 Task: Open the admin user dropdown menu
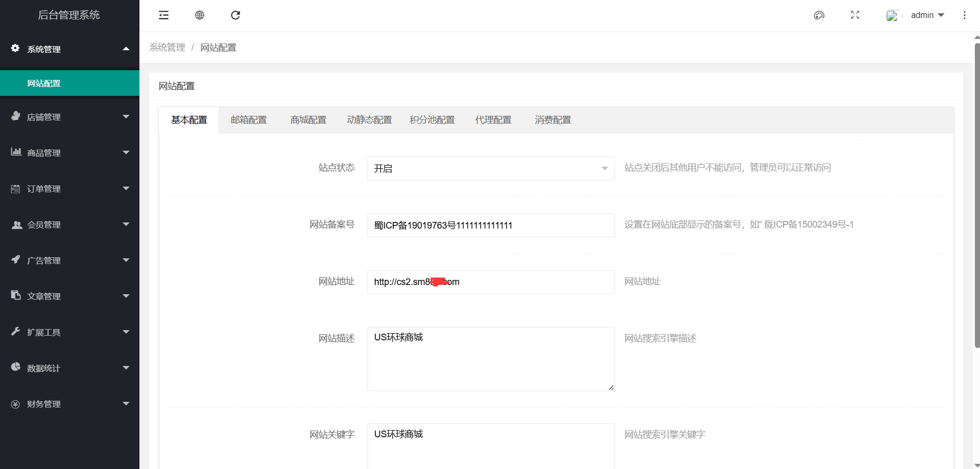click(x=927, y=15)
